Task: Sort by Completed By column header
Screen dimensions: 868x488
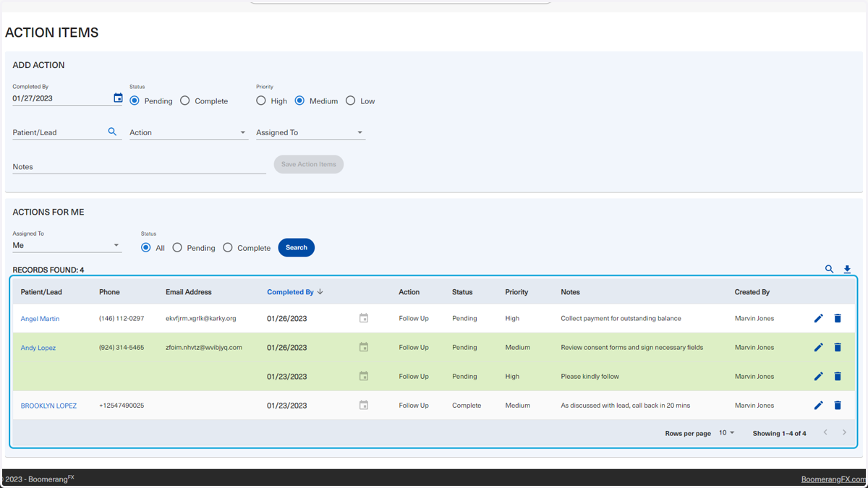Action: point(290,292)
